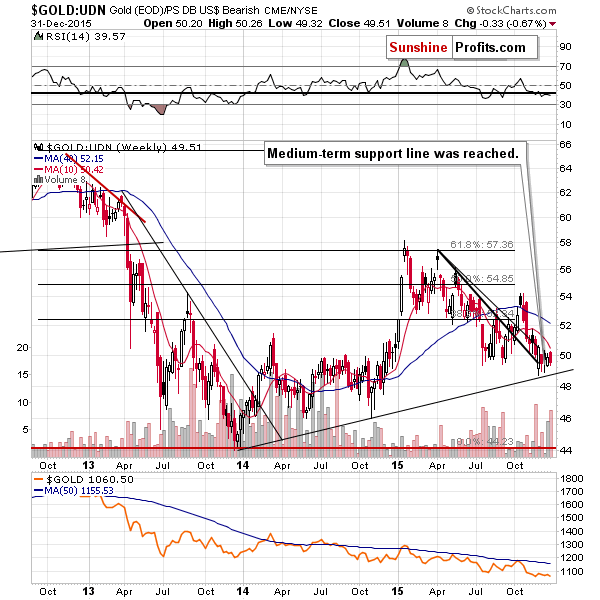Image resolution: width=600 pixels, height=600 pixels.
Task: Click the $GOLD 1060.50 legend label
Action: (x=90, y=479)
